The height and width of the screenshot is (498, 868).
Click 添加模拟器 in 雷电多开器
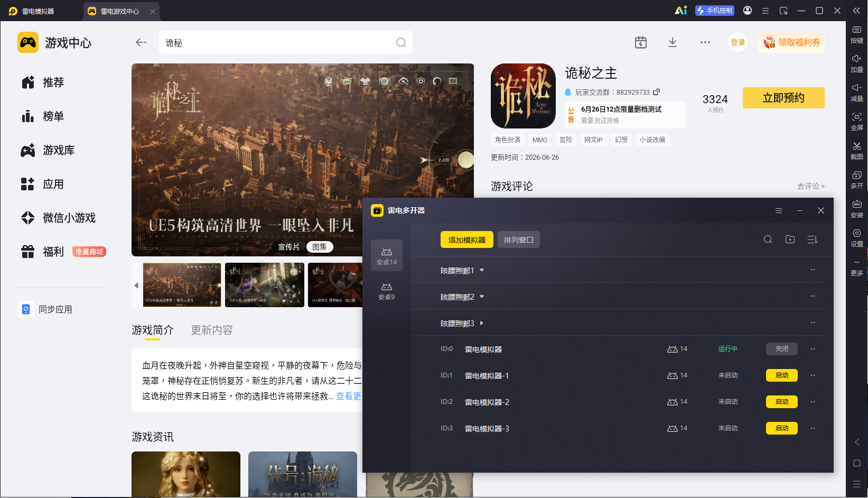click(467, 239)
